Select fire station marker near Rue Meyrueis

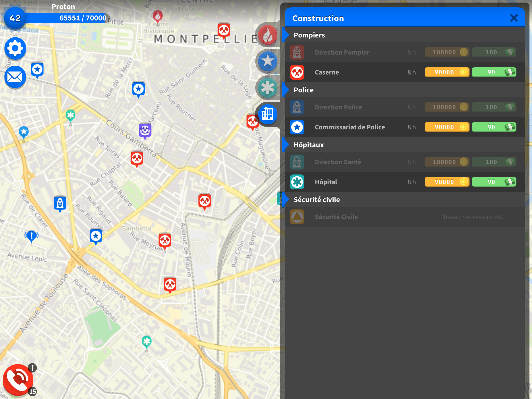point(165,241)
